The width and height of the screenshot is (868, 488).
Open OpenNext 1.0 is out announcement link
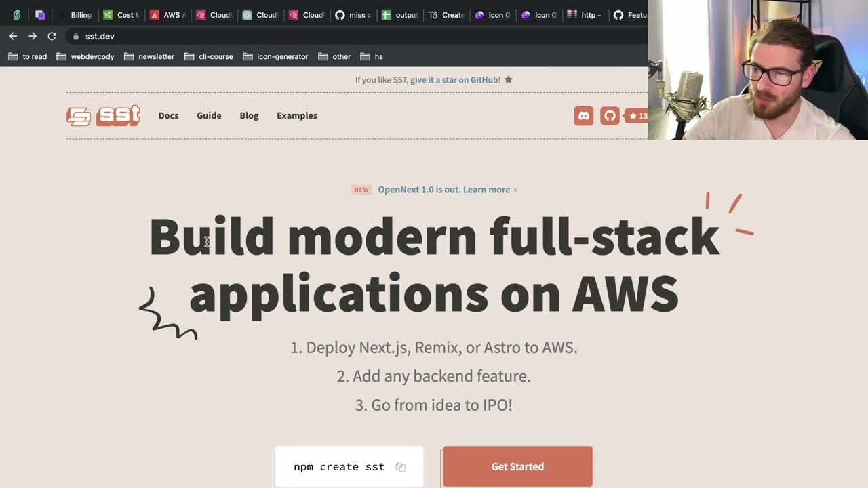[448, 190]
